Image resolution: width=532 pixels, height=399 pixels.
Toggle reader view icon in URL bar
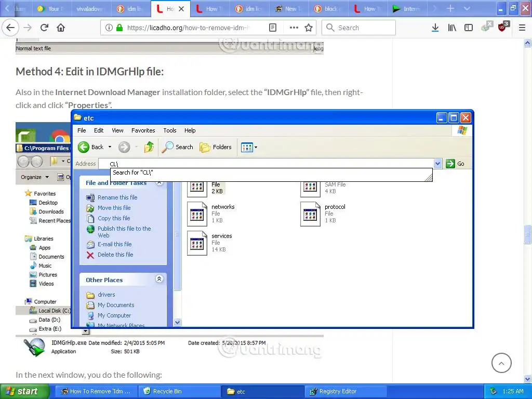pyautogui.click(x=272, y=28)
